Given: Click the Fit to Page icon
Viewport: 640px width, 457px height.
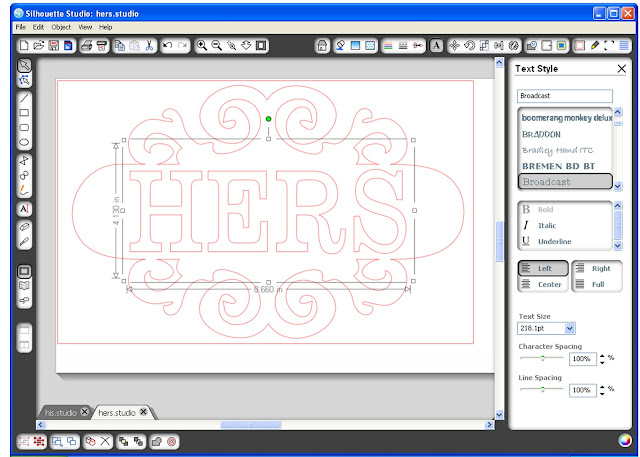Looking at the screenshot, I should [x=261, y=45].
